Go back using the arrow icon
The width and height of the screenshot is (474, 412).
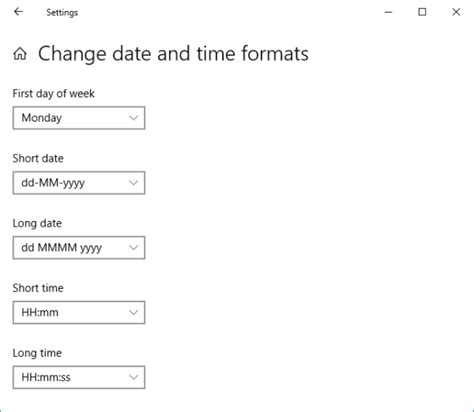click(18, 12)
